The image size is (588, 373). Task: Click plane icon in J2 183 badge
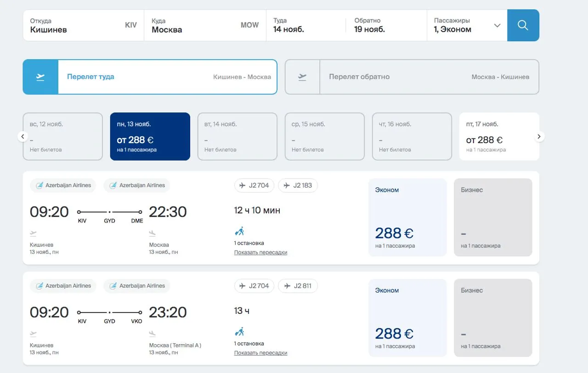(x=287, y=185)
